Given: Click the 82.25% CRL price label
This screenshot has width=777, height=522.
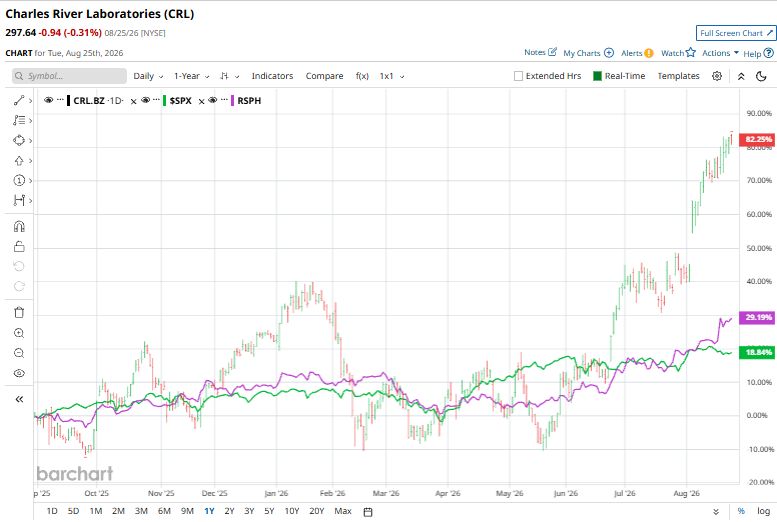Looking at the screenshot, I should click(x=757, y=139).
